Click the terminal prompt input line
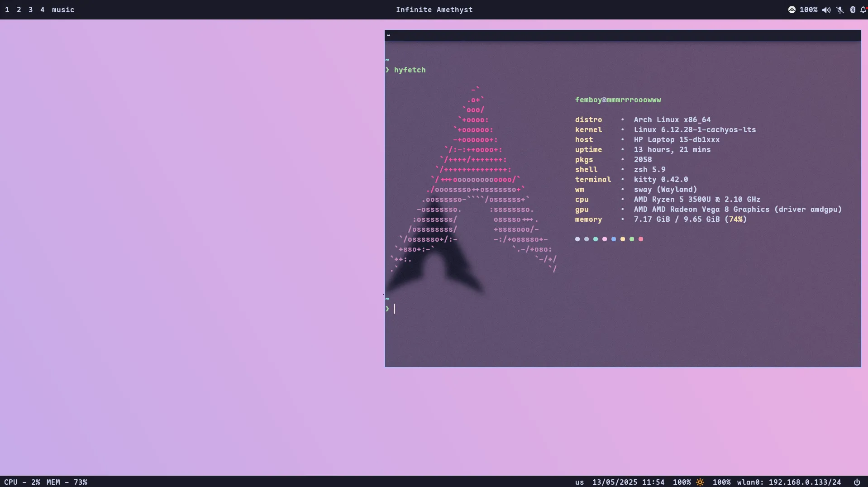 [x=623, y=309]
